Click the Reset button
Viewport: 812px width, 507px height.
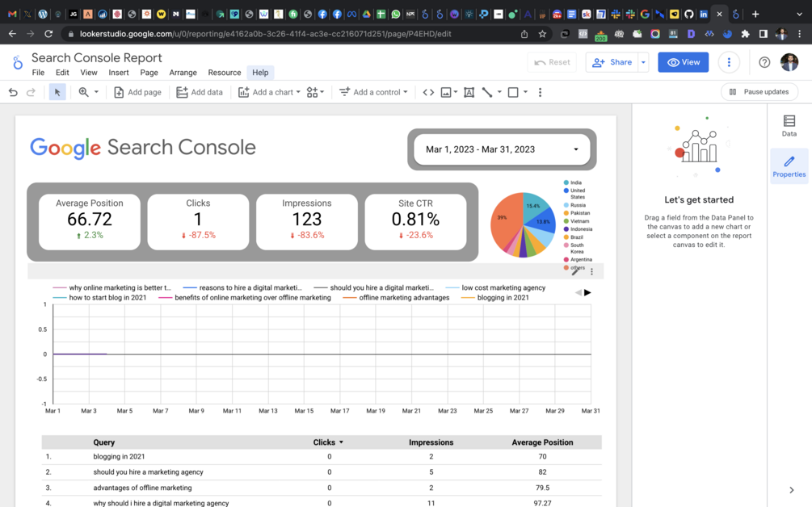pyautogui.click(x=552, y=62)
